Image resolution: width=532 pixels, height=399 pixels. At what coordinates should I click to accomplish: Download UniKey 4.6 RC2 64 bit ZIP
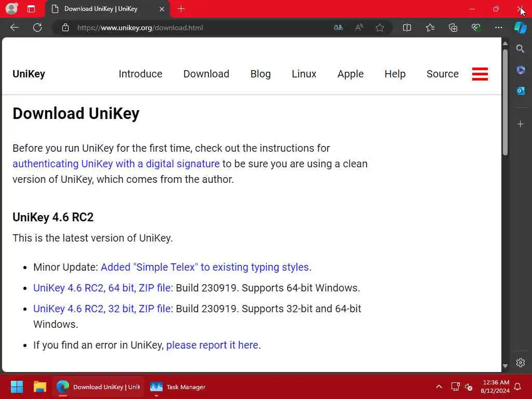click(x=102, y=288)
